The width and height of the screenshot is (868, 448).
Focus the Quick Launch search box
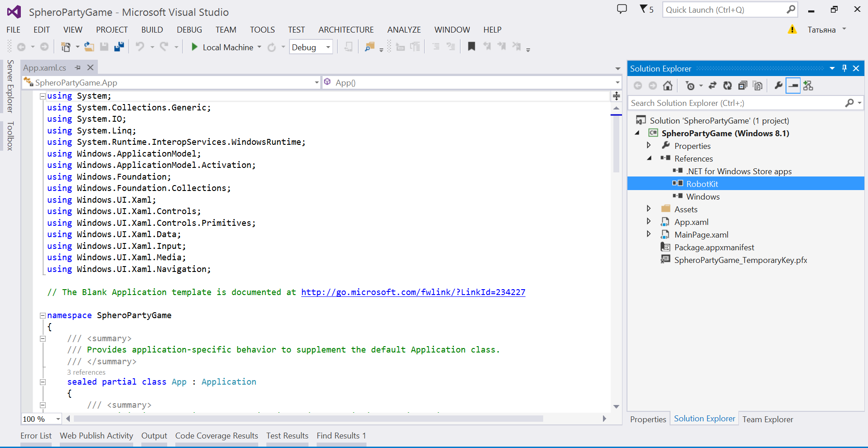[x=730, y=10]
